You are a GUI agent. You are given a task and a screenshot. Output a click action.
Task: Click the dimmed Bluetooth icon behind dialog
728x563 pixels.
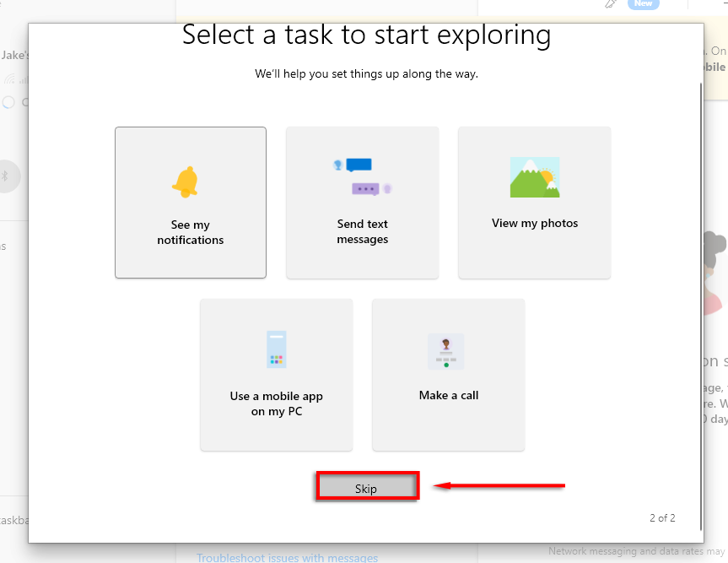coord(5,176)
